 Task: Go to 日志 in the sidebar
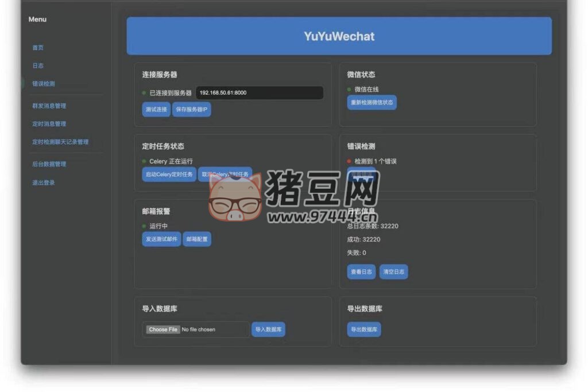[38, 65]
